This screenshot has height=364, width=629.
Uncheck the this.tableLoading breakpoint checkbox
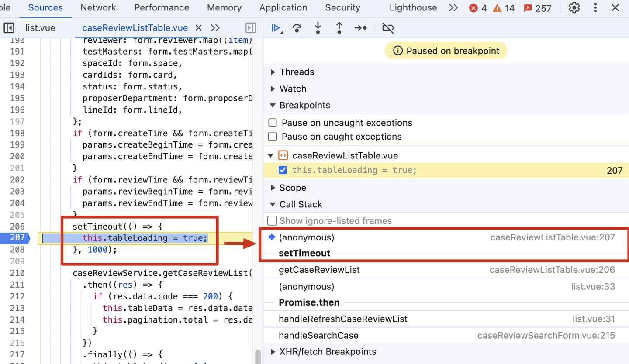pos(283,170)
